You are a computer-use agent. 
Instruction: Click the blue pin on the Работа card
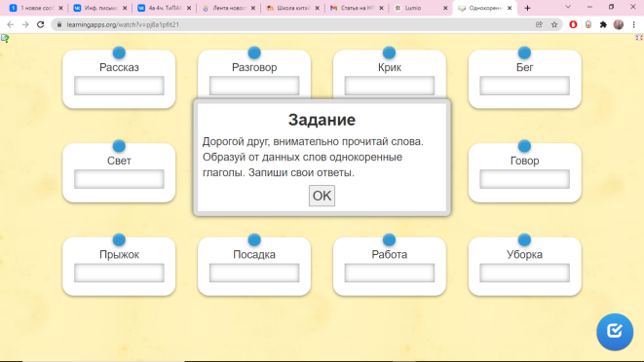389,239
